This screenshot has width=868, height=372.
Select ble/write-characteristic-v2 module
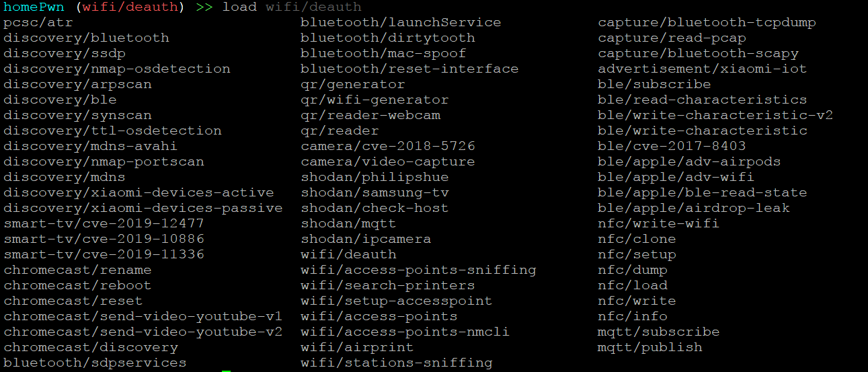(x=715, y=115)
